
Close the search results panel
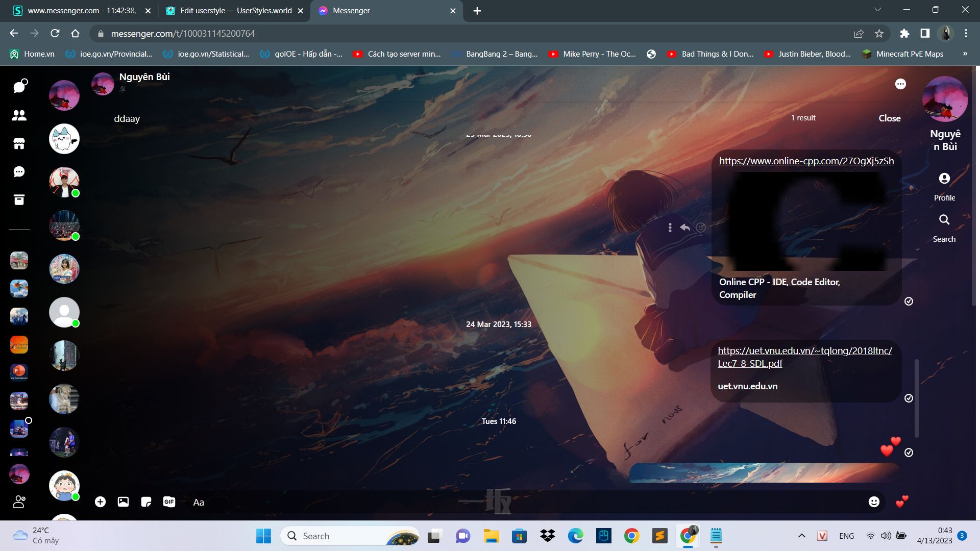pos(890,118)
